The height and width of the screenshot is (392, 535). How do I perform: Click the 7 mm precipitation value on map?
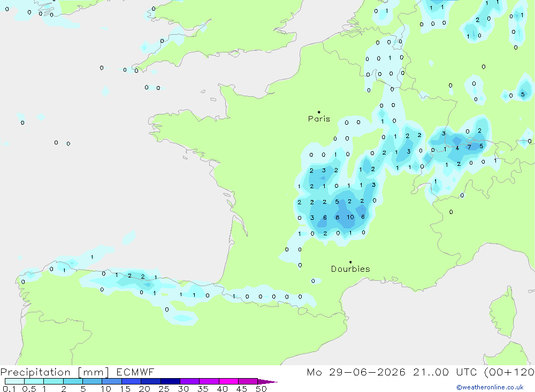(469, 147)
